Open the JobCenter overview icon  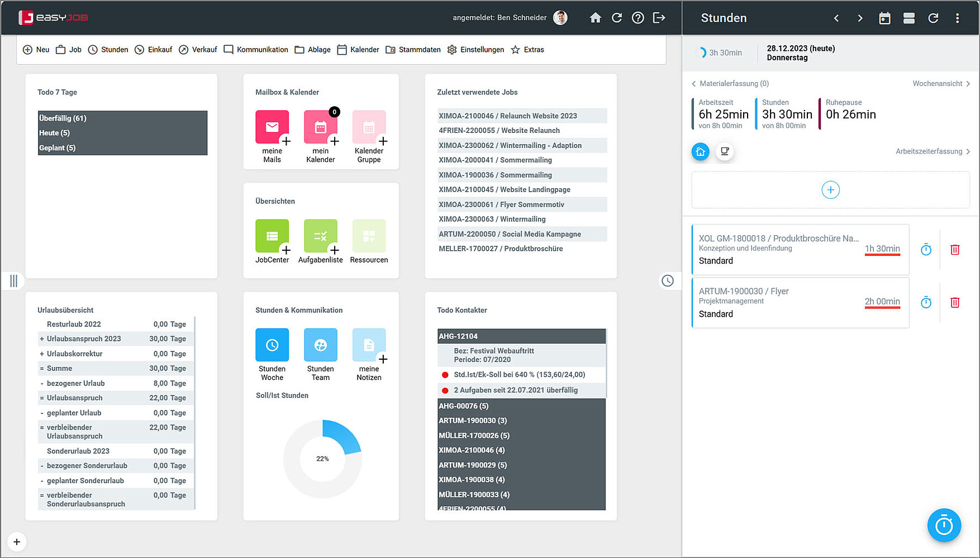(272, 236)
